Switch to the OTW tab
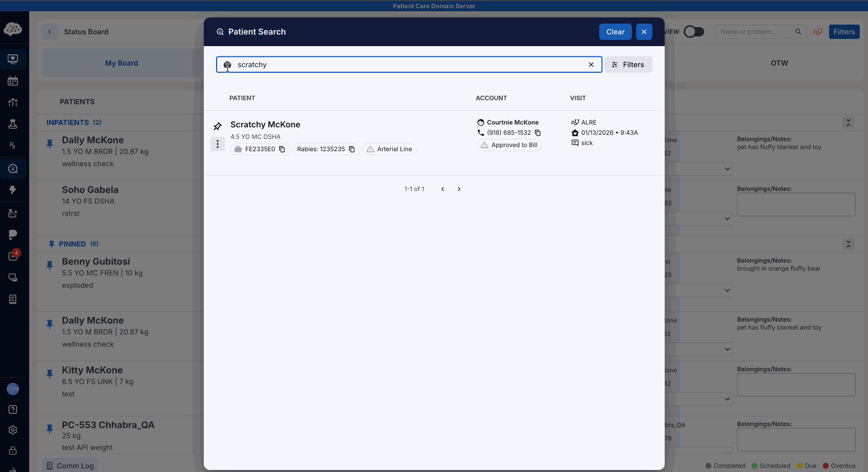Image resolution: width=868 pixels, height=472 pixels. (779, 63)
